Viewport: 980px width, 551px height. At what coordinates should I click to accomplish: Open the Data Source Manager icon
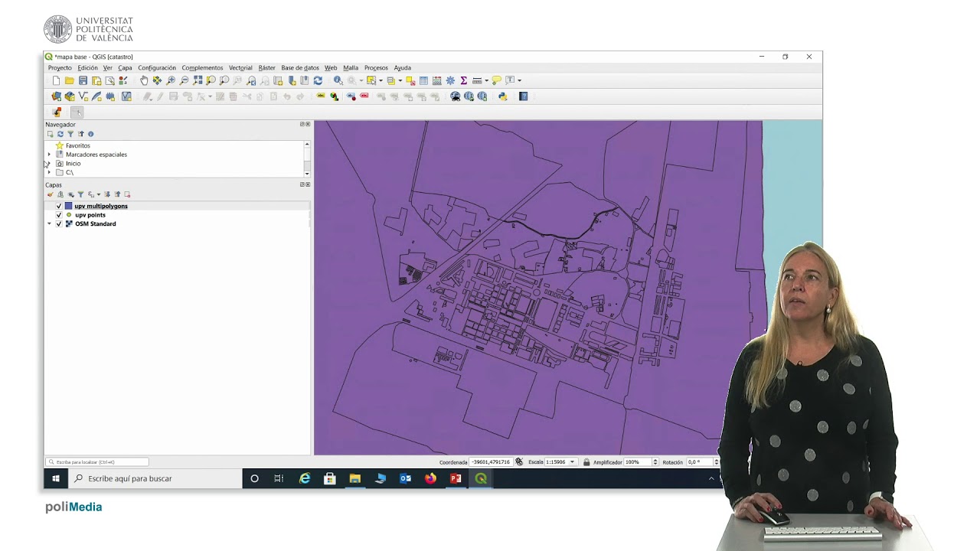pyautogui.click(x=56, y=96)
